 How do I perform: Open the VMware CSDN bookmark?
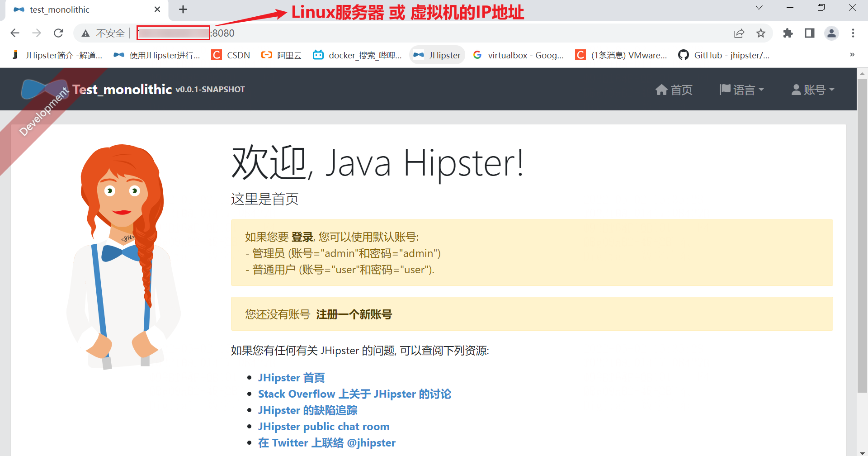[621, 55]
